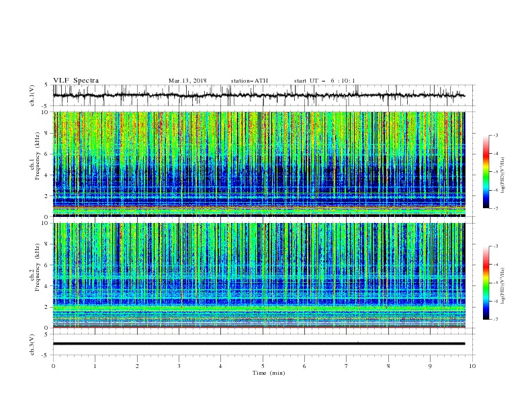Click the ch.1 'Frequency (kHz)' axis label
532x411 pixels.
pyautogui.click(x=37, y=156)
